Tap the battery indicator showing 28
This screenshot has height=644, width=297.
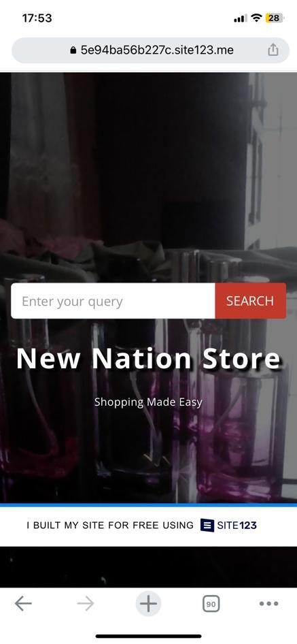coord(274,18)
